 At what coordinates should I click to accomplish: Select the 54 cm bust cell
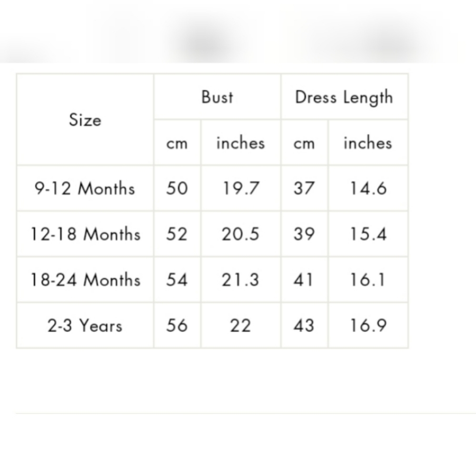177,280
